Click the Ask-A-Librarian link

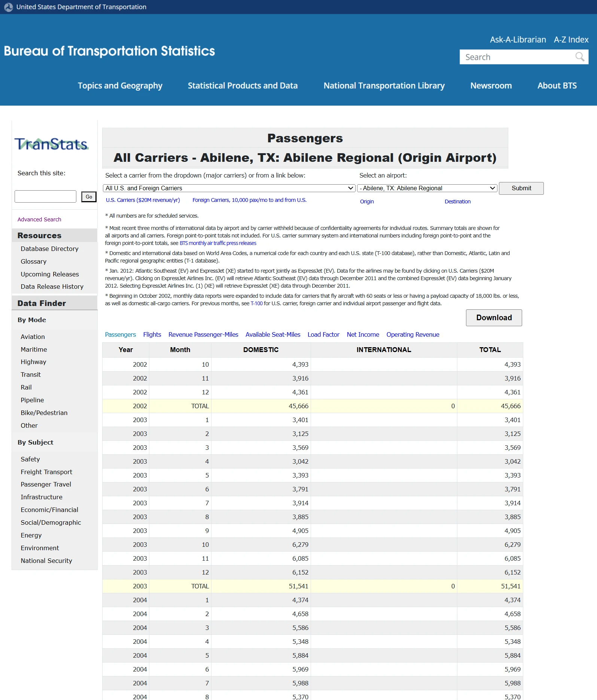[518, 40]
